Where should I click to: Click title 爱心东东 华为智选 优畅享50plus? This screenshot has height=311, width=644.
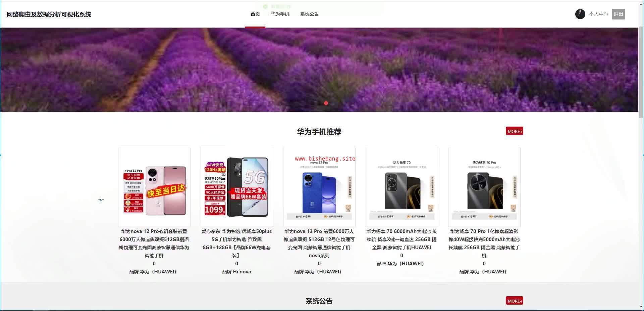[x=237, y=243]
